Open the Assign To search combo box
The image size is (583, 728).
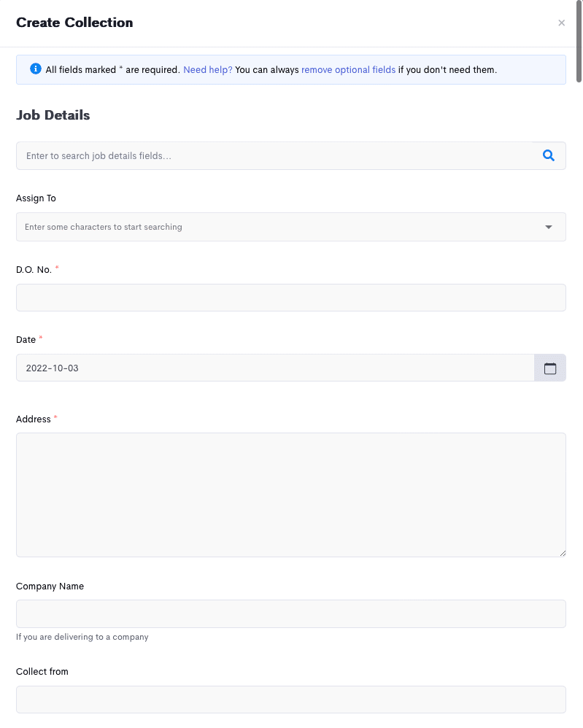coord(291,227)
